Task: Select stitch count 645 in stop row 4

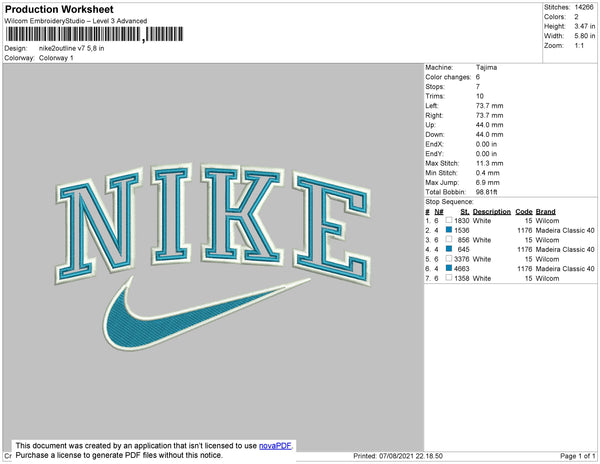Action: click(463, 249)
